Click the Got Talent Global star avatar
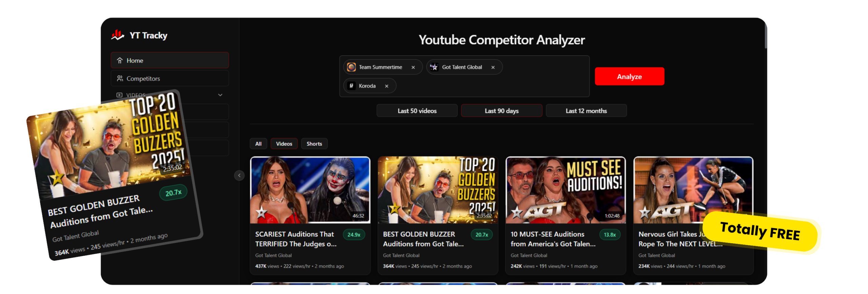Image resolution: width=868 pixels, height=294 pixels. pos(434,67)
